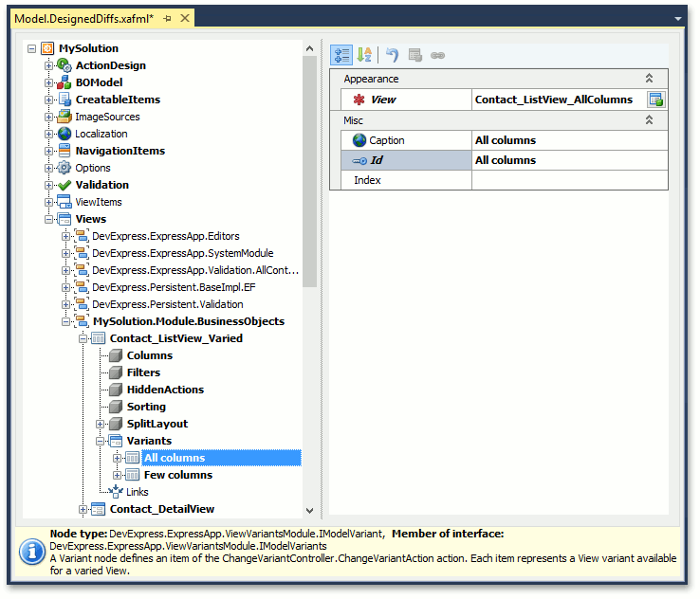Click the Alphabetical sort toolbar icon
The image size is (700, 599).
(x=364, y=55)
